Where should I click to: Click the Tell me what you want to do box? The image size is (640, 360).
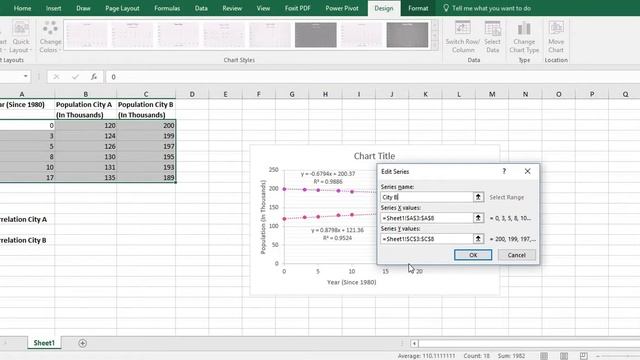(491, 8)
